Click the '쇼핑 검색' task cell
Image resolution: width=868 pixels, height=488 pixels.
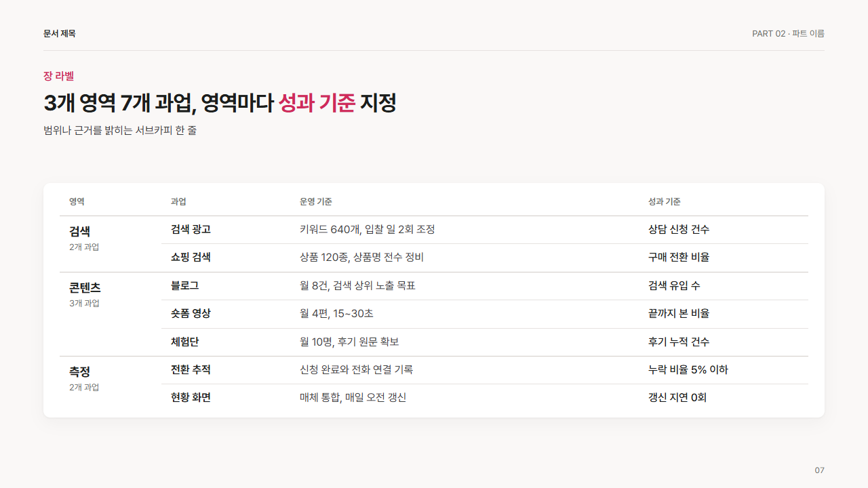pos(191,258)
